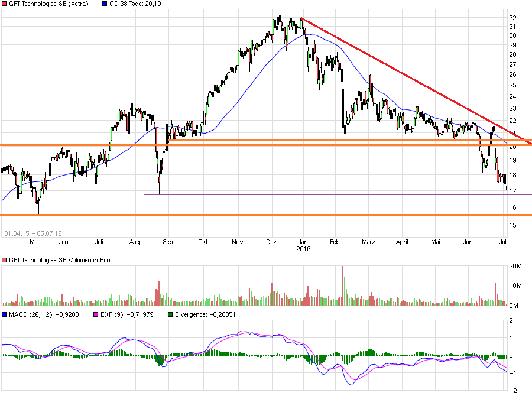Image resolution: width=532 pixels, height=396 pixels.
Task: Click the red GFT Technologies SE legend swatch
Action: coord(4,4)
